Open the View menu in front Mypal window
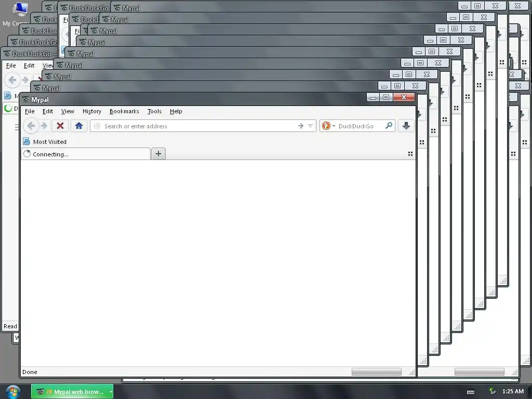This screenshot has width=532, height=399. (x=68, y=111)
